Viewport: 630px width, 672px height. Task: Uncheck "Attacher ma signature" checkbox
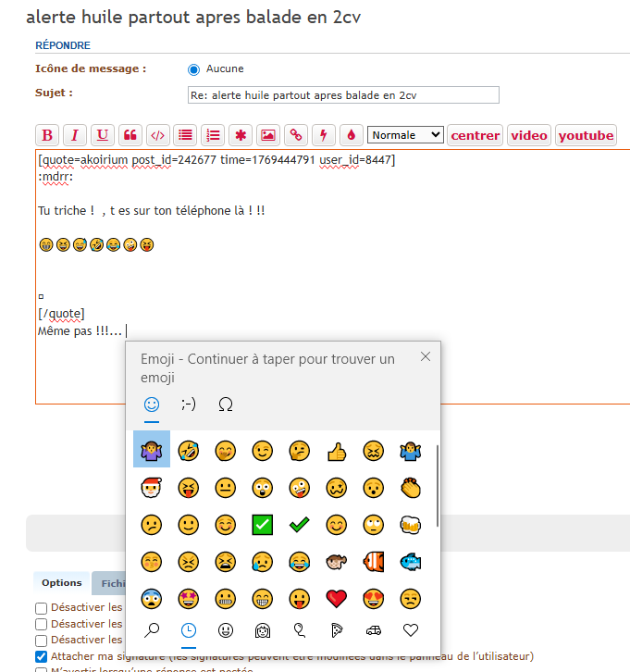[41, 656]
